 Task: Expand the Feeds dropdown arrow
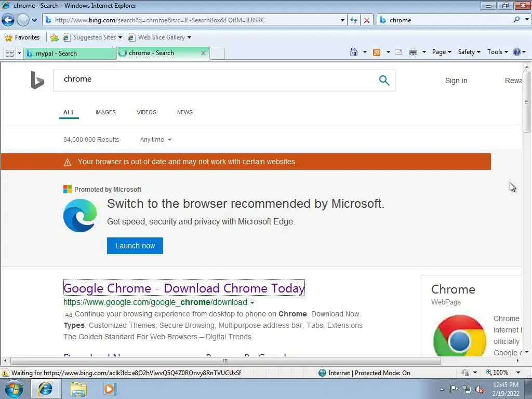coord(388,52)
